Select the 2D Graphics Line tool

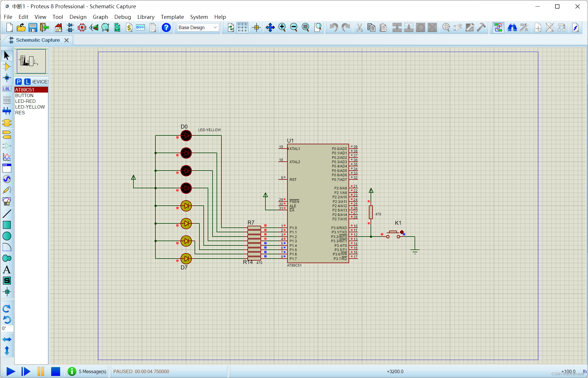7,213
